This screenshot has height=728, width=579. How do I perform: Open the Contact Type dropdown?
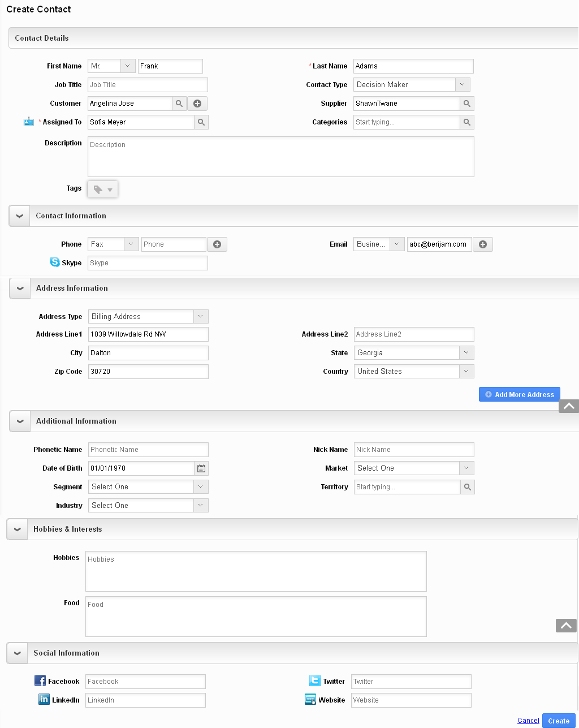tap(463, 85)
